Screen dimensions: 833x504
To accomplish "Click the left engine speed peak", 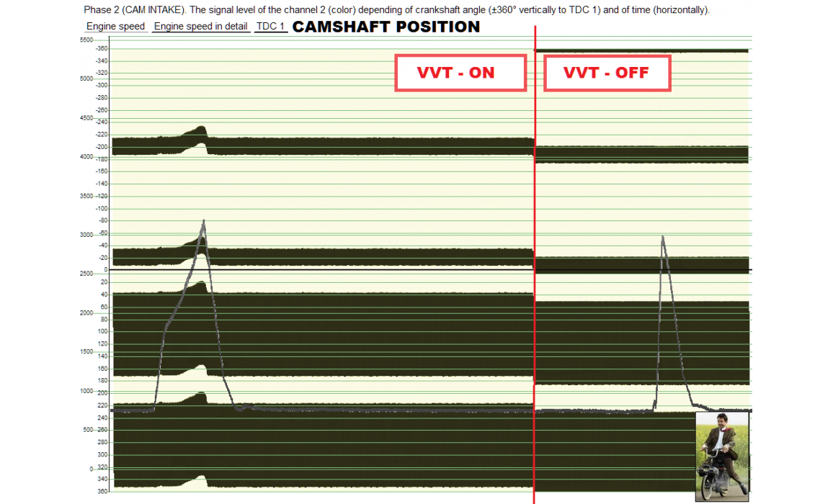I will tap(204, 222).
